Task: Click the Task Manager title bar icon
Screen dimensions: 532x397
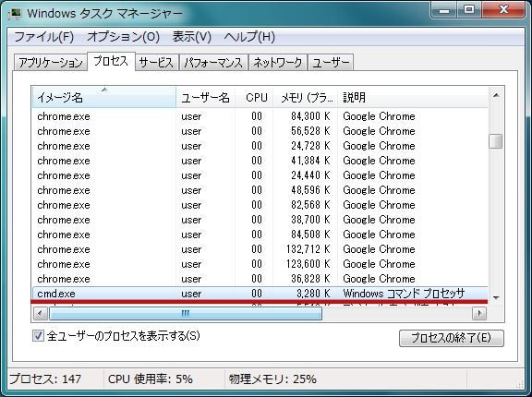Action: click(14, 14)
